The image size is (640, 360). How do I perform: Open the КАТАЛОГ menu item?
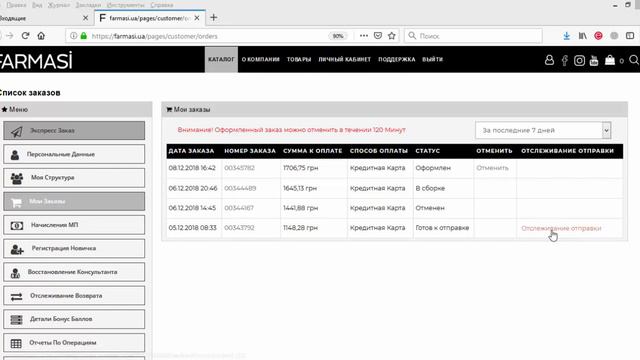point(221,59)
